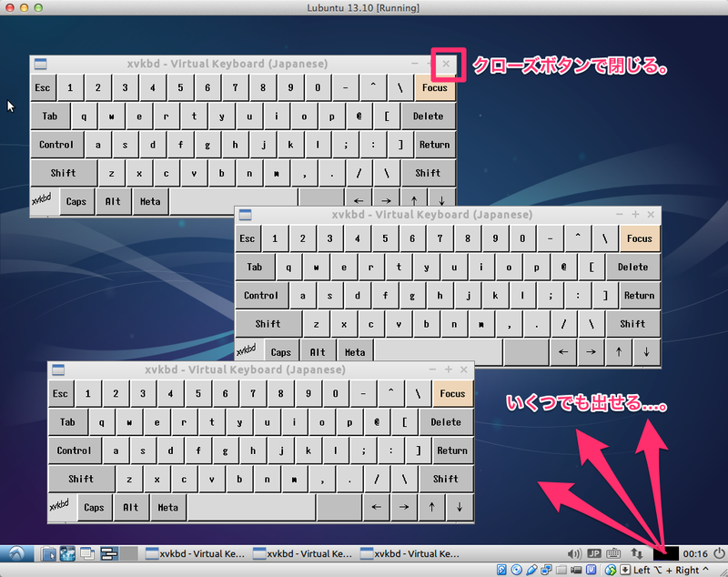The width and height of the screenshot is (728, 577).
Task: Toggle Caps on the lower keyboard
Action: pos(94,507)
